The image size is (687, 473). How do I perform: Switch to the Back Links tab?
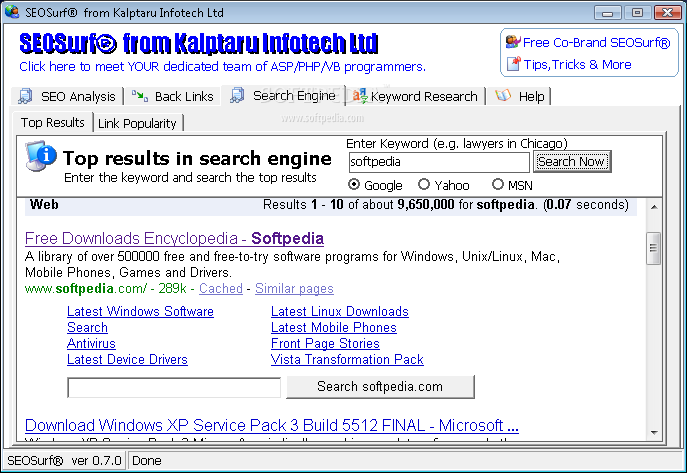(173, 96)
